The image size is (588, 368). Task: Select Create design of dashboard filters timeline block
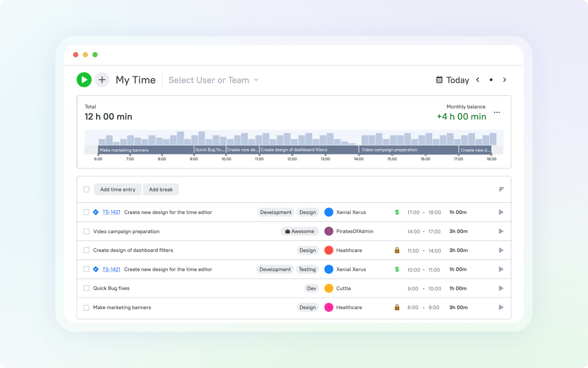click(309, 150)
